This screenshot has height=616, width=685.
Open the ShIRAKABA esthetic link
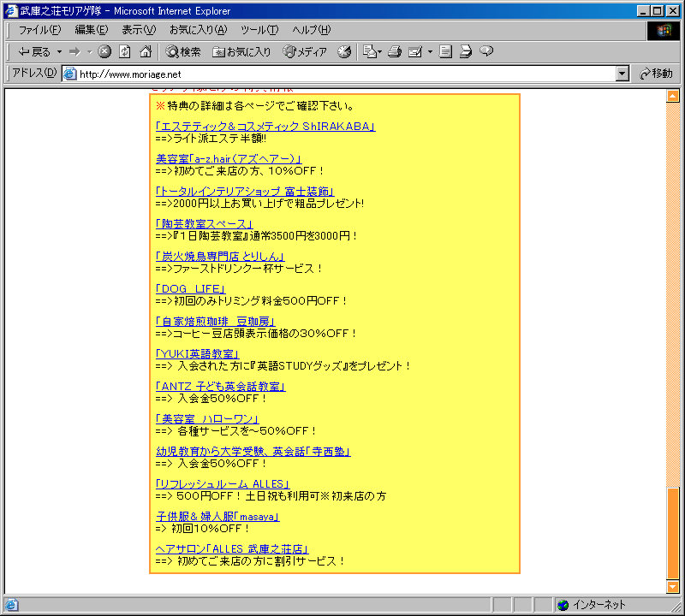coord(265,126)
